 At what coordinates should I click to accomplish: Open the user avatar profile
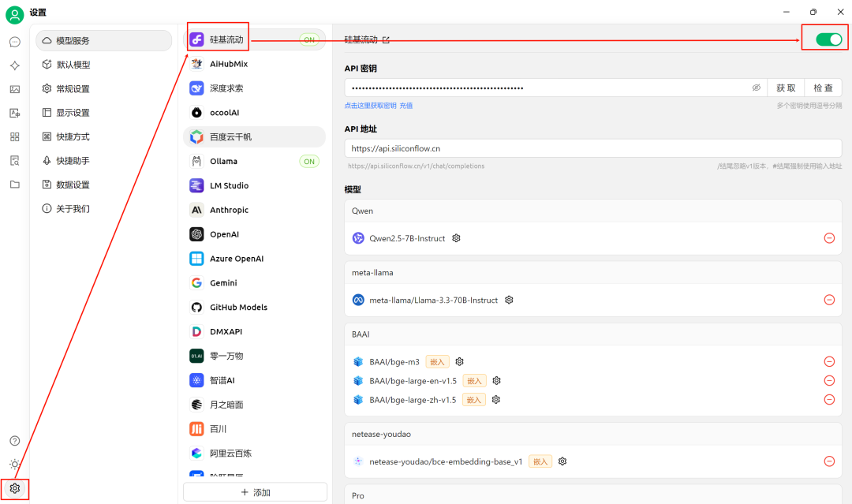coord(15,15)
